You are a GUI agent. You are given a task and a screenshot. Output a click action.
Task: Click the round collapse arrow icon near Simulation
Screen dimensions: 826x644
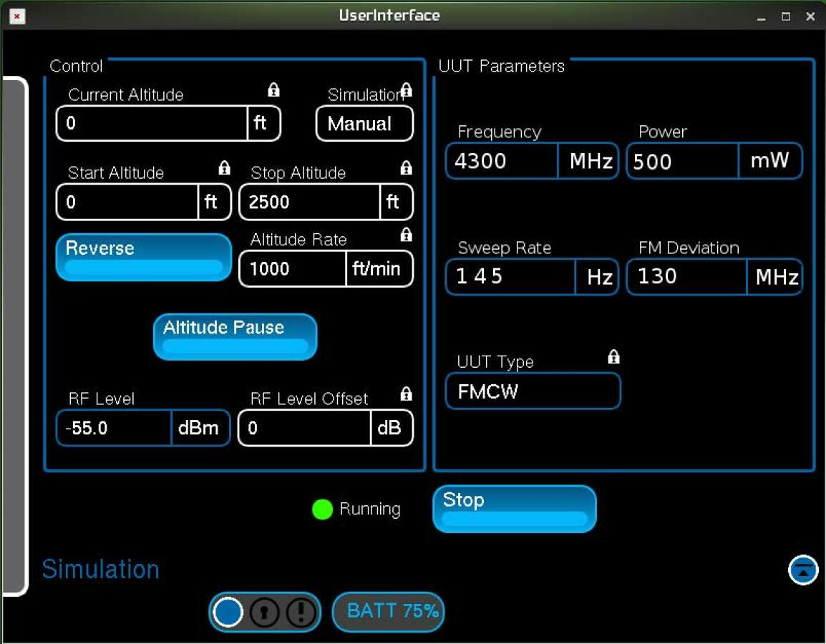tap(803, 570)
